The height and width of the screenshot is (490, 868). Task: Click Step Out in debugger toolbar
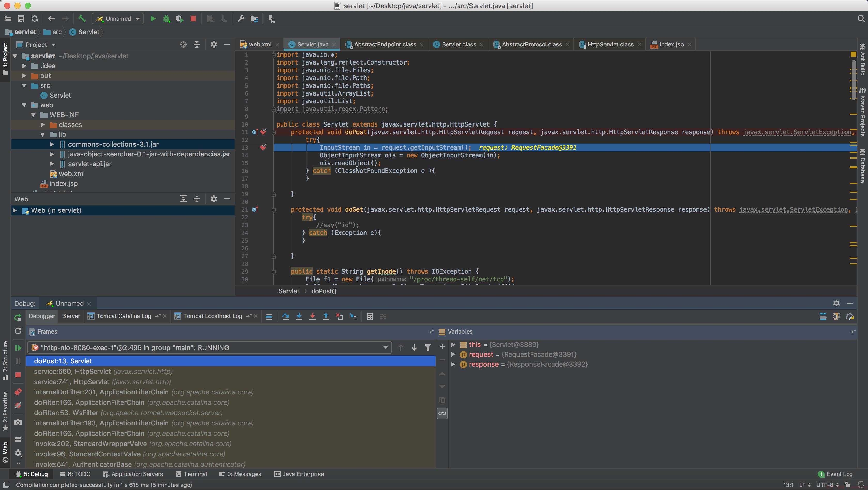point(326,317)
